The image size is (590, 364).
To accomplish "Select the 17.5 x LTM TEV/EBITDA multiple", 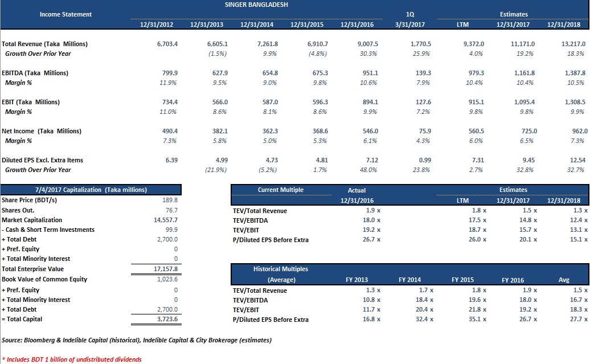I will (477, 220).
